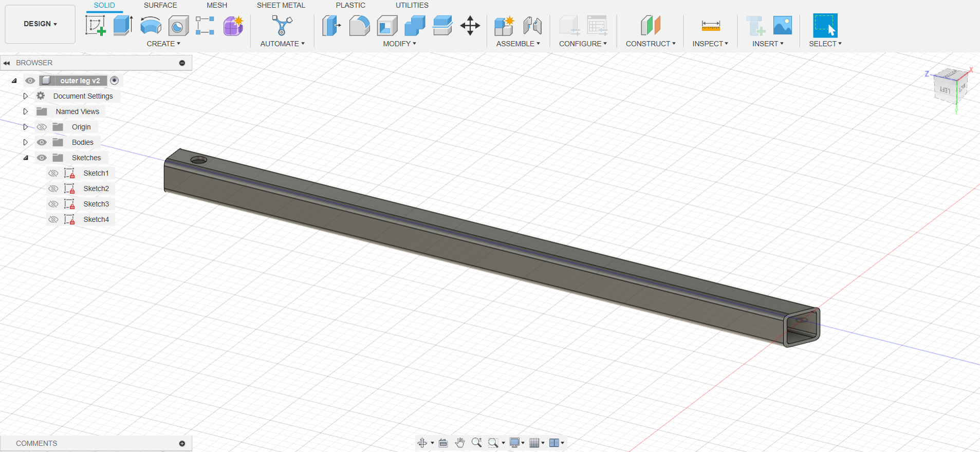This screenshot has width=980, height=452.
Task: Click the Look At icon
Action: point(443,443)
